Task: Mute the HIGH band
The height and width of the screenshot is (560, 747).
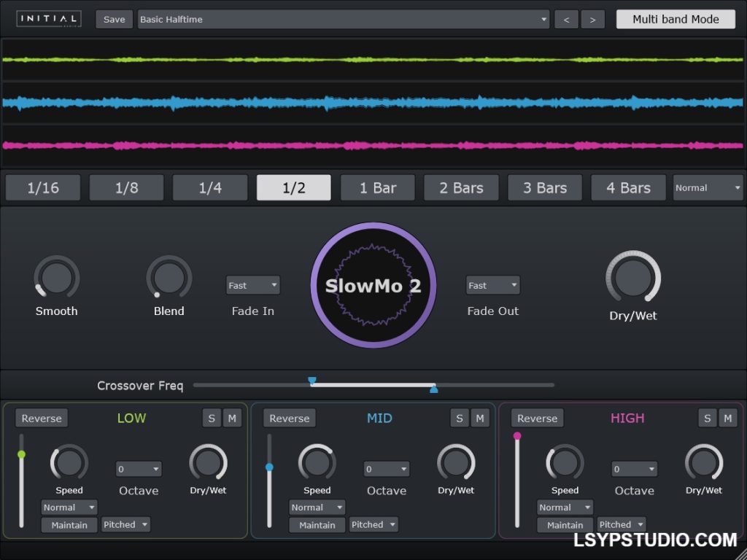Action: click(728, 418)
